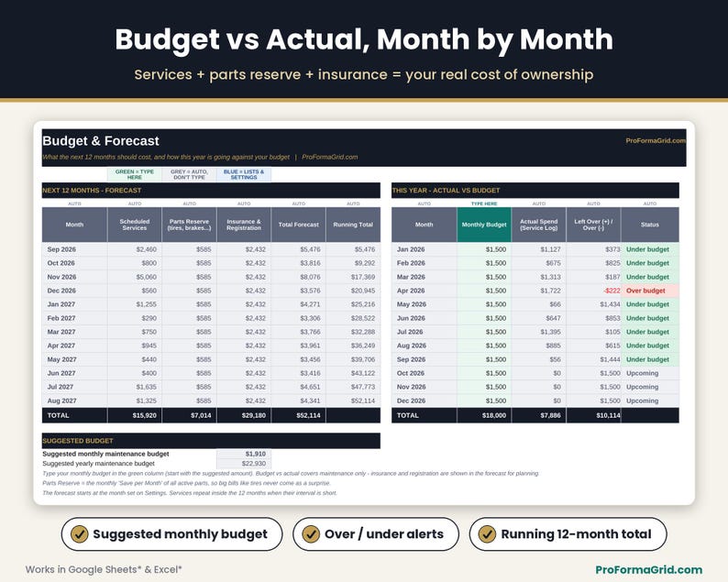Click the $1,635 scheduled services cell
Image resolution: width=728 pixels, height=582 pixels.
point(135,387)
